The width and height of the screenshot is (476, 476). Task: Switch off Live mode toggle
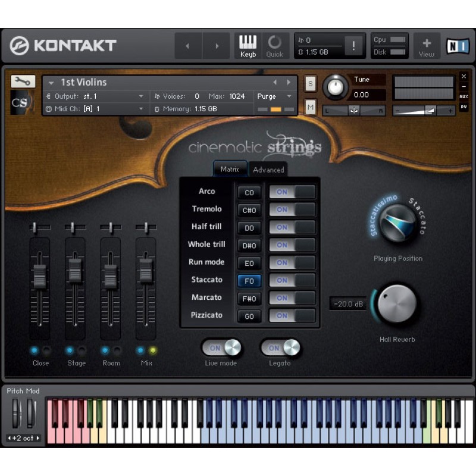[221, 347]
